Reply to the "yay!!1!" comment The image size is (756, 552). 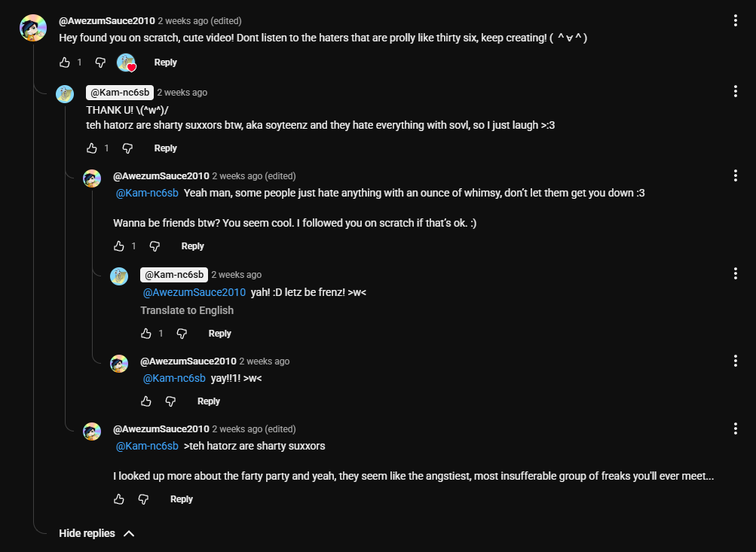(209, 401)
